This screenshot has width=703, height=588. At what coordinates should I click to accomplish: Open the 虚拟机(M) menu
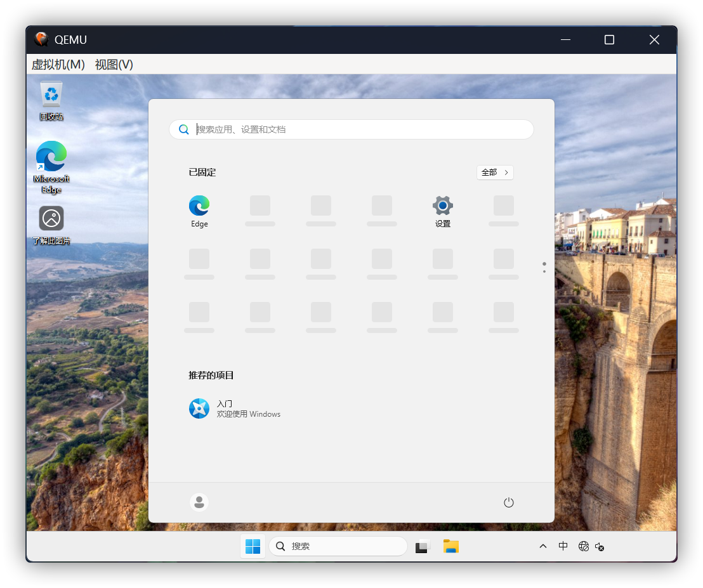pos(58,65)
